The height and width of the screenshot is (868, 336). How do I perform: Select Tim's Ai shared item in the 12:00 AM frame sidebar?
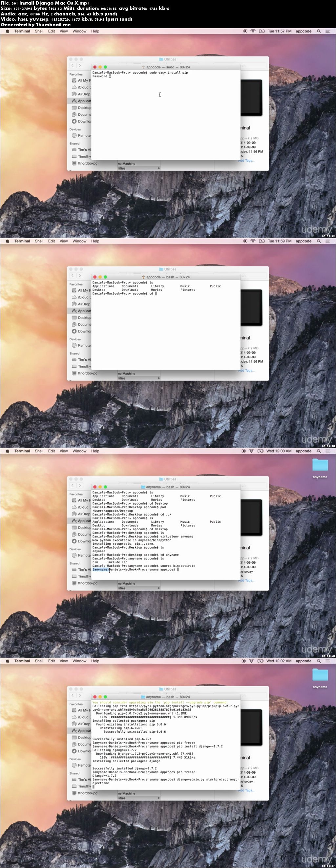(81, 569)
